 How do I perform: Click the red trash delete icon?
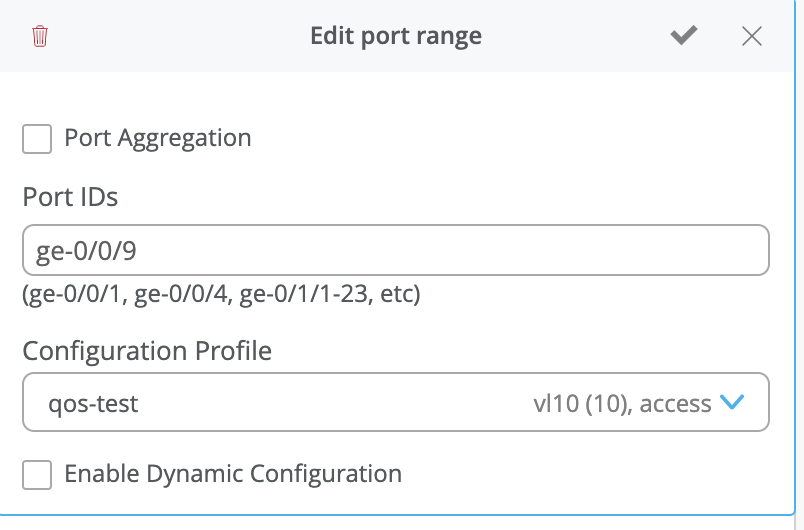pos(40,37)
